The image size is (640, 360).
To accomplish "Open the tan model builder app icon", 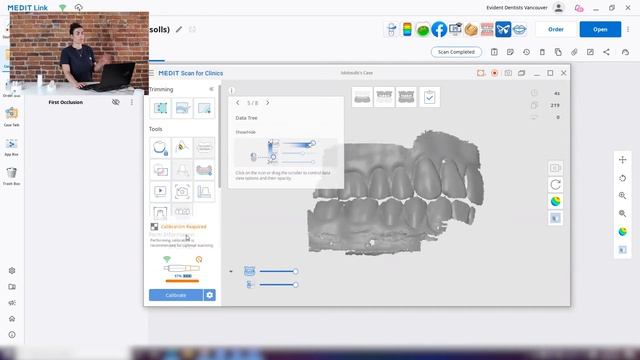I will point(471,29).
